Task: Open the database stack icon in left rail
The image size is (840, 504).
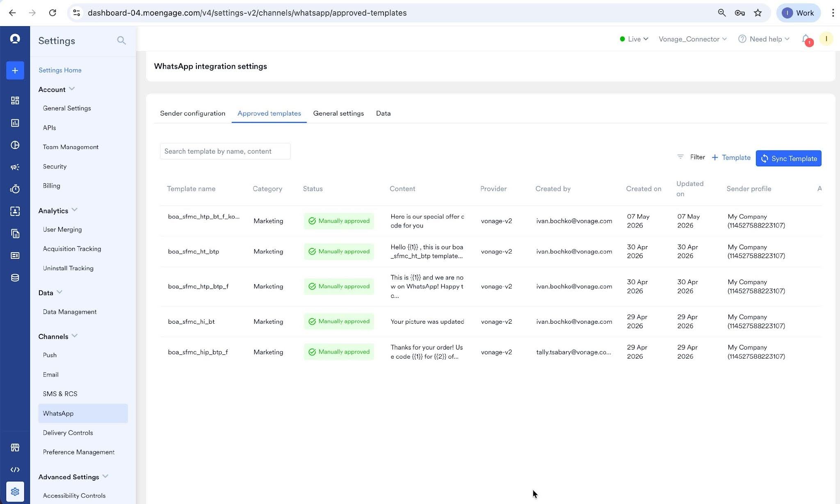Action: (15, 278)
